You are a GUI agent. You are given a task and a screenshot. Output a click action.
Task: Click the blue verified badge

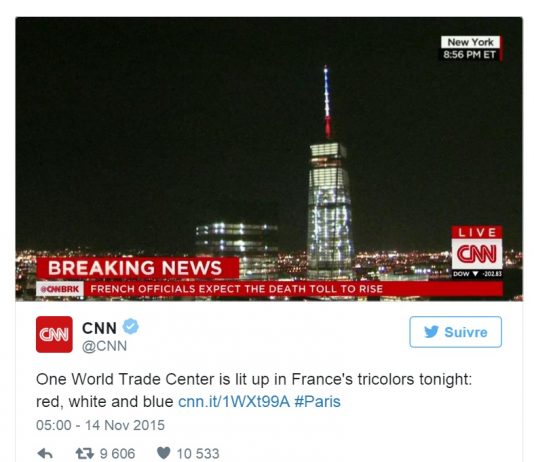pyautogui.click(x=131, y=327)
